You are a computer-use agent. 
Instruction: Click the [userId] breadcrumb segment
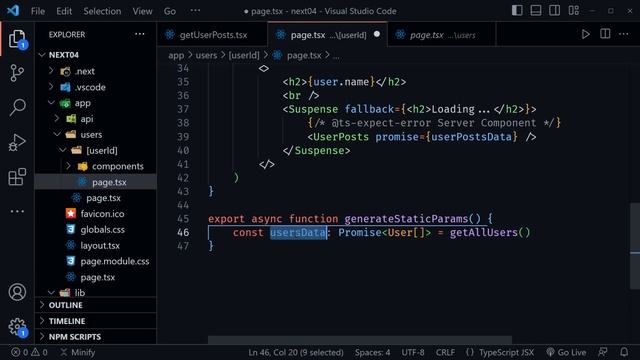click(x=244, y=55)
